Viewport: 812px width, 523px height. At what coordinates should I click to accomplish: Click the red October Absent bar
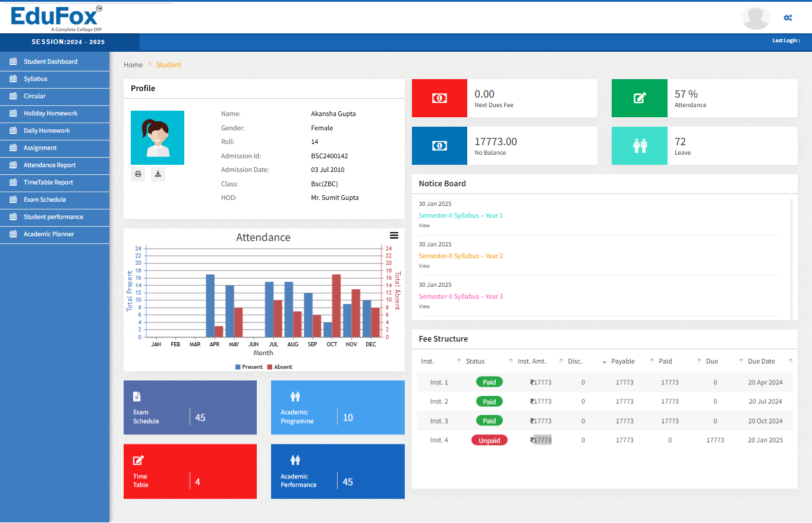click(x=336, y=306)
